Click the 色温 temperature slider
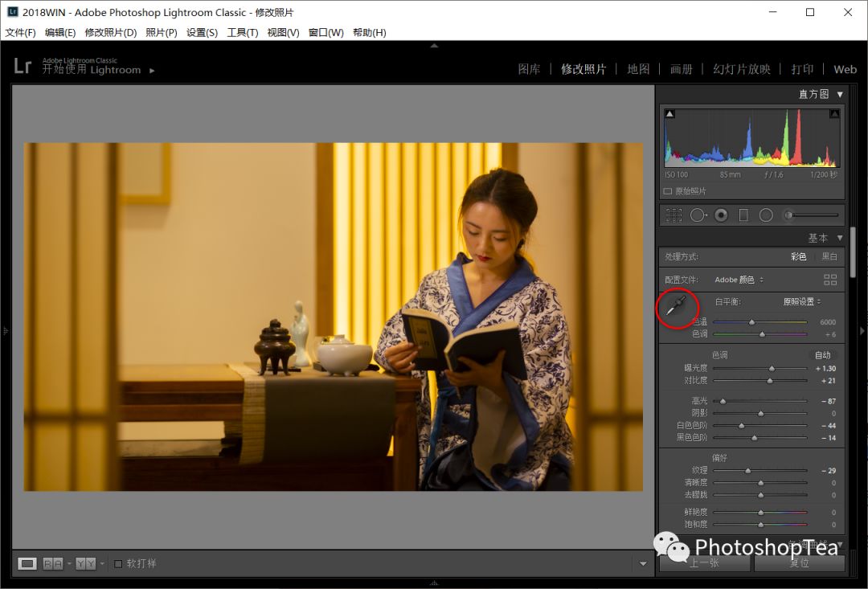 click(759, 321)
